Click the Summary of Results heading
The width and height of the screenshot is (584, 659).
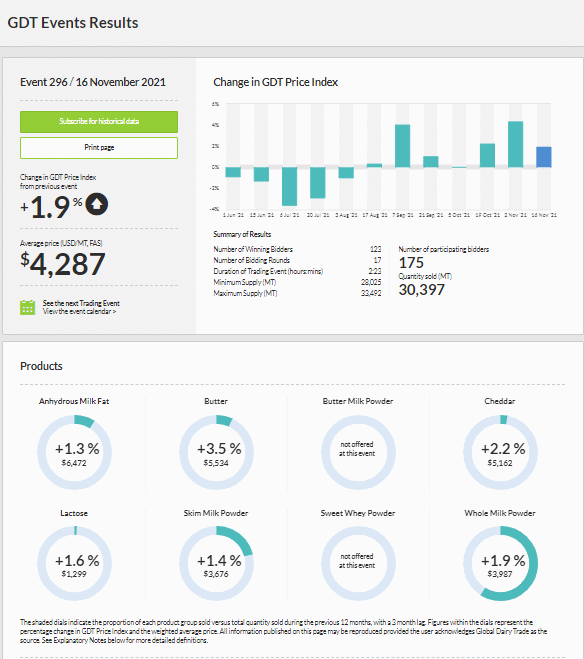point(242,234)
